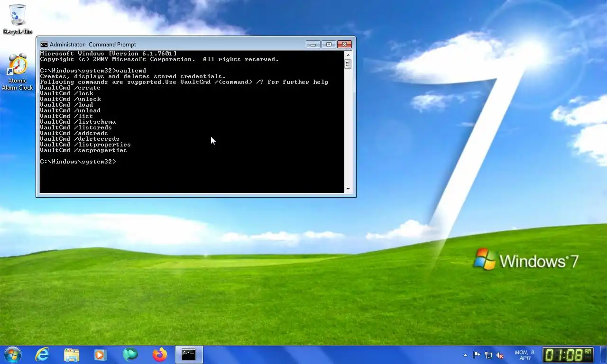Close the Command Prompt window
This screenshot has width=607, height=364.
tap(344, 45)
